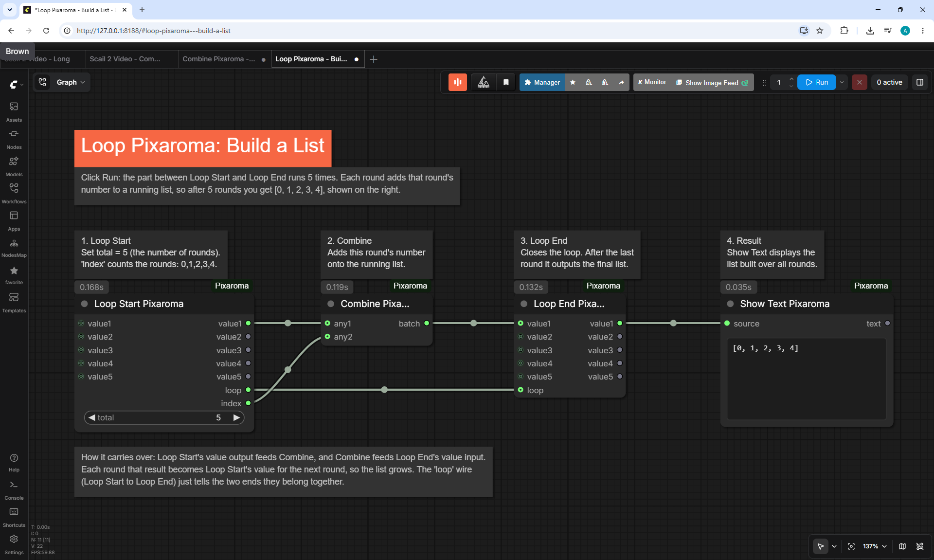Select the Loop Pixaroma - Bui... workflow tab
This screenshot has width=934, height=560.
(x=317, y=59)
